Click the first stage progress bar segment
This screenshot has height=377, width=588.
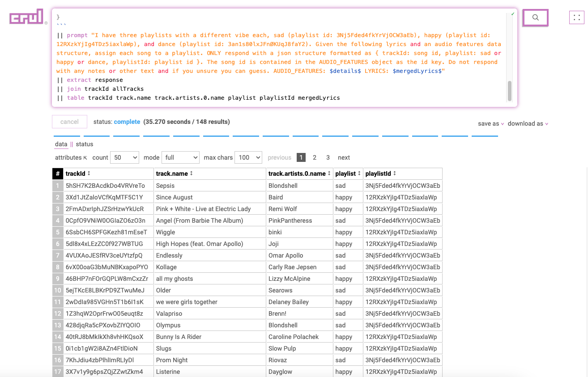click(67, 136)
